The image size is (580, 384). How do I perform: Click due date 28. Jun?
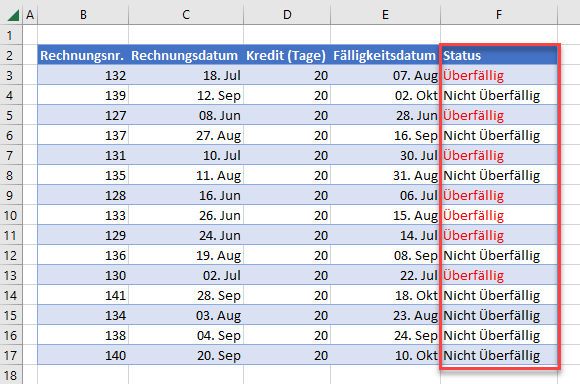(385, 115)
